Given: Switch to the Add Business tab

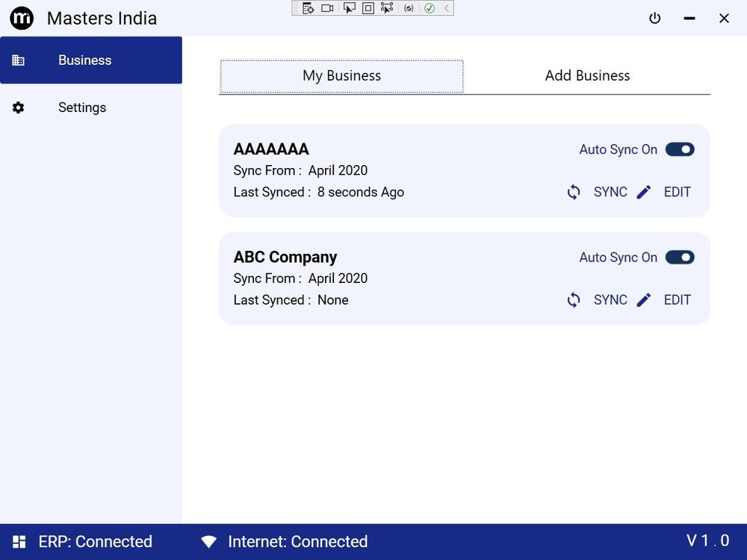Looking at the screenshot, I should tap(587, 75).
